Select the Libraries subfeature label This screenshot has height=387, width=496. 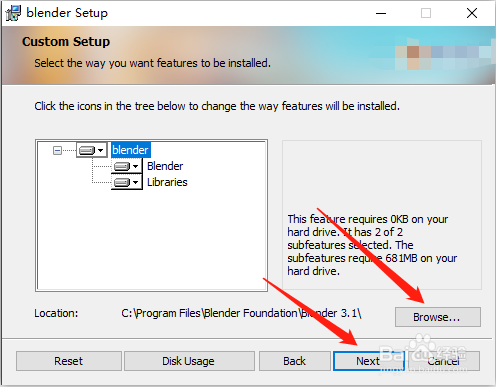pos(167,182)
